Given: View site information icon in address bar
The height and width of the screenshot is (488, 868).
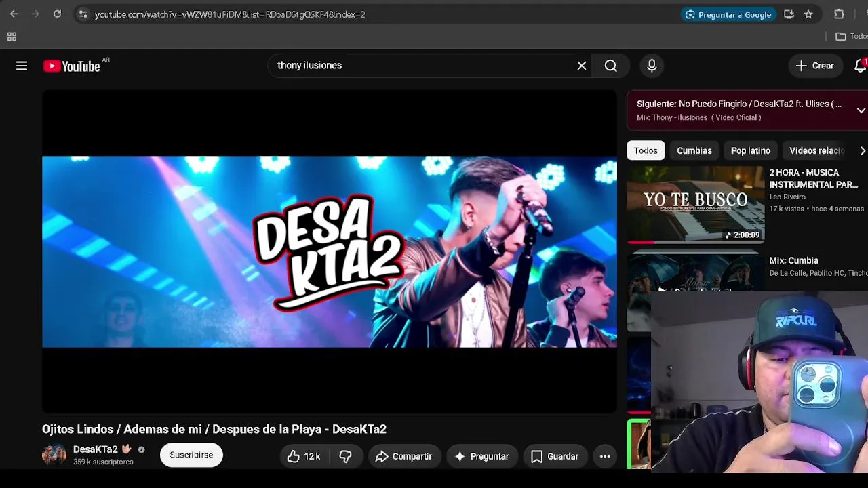Looking at the screenshot, I should pos(83,14).
